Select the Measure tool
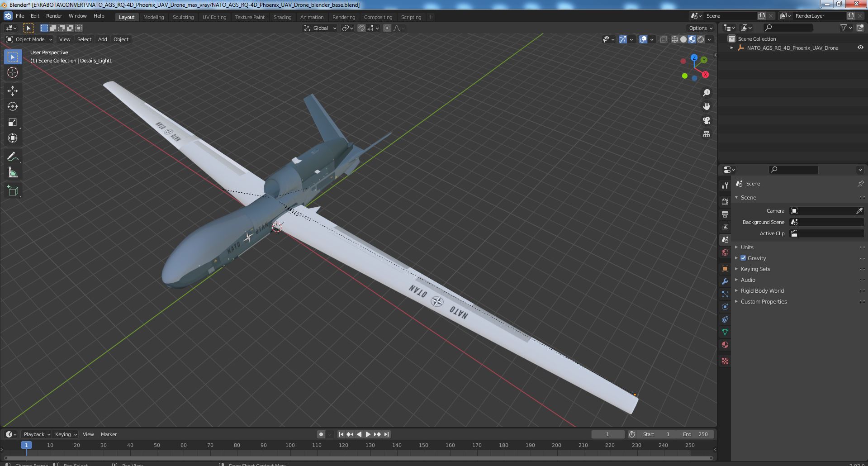Viewport: 868px width, 466px height. 13,172
